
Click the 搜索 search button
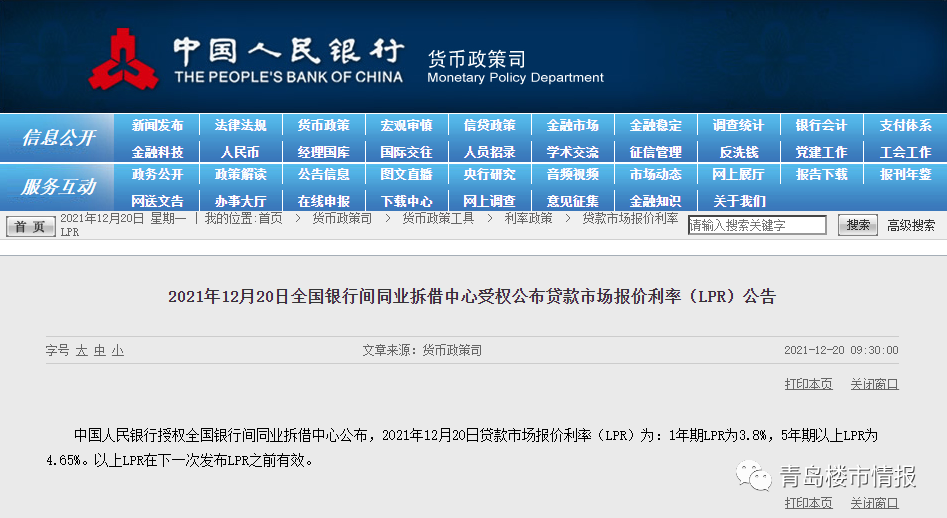point(858,225)
